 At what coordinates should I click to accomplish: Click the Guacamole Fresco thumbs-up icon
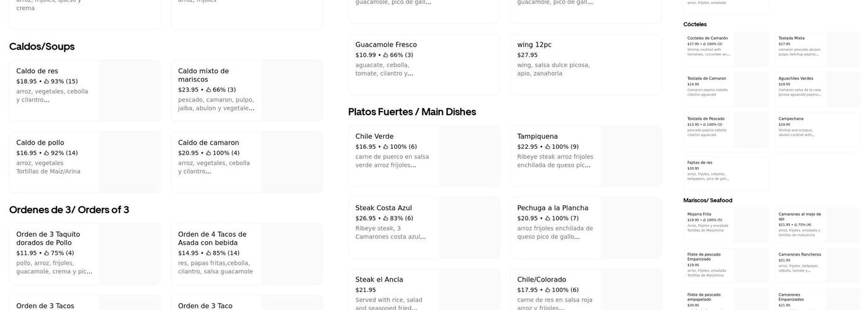386,55
